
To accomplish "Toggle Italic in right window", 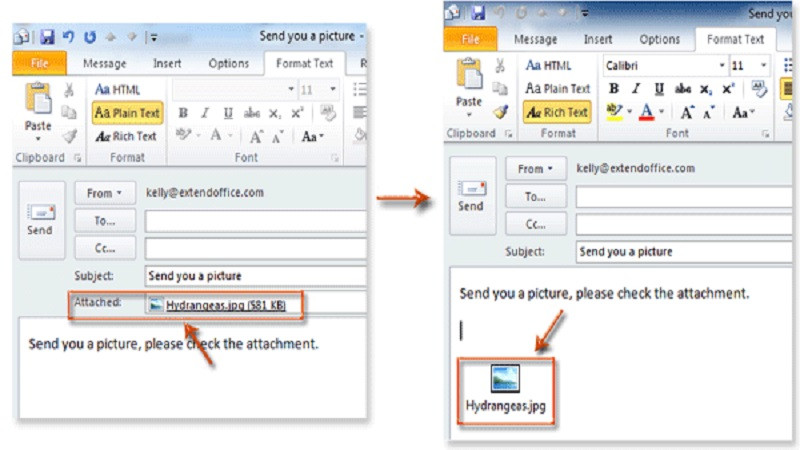I will (636, 89).
